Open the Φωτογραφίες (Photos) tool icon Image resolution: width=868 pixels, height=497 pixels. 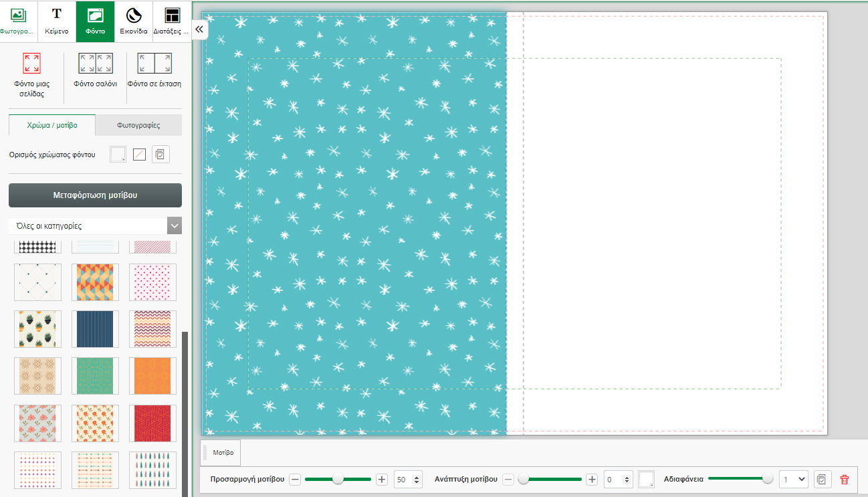18,20
